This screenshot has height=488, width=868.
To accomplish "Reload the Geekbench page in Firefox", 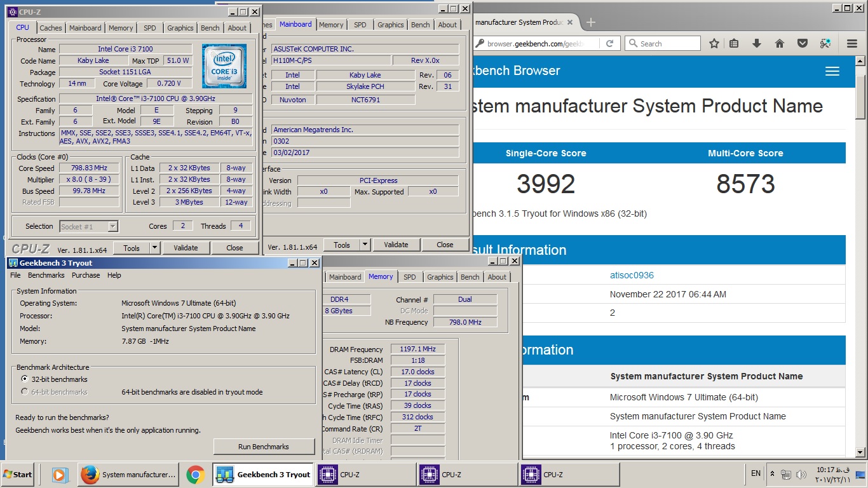I will 609,44.
